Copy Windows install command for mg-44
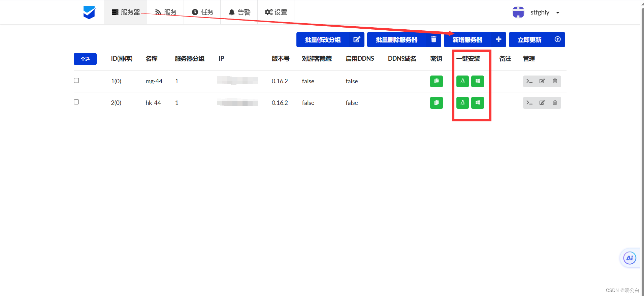Image resolution: width=644 pixels, height=296 pixels. pyautogui.click(x=477, y=81)
